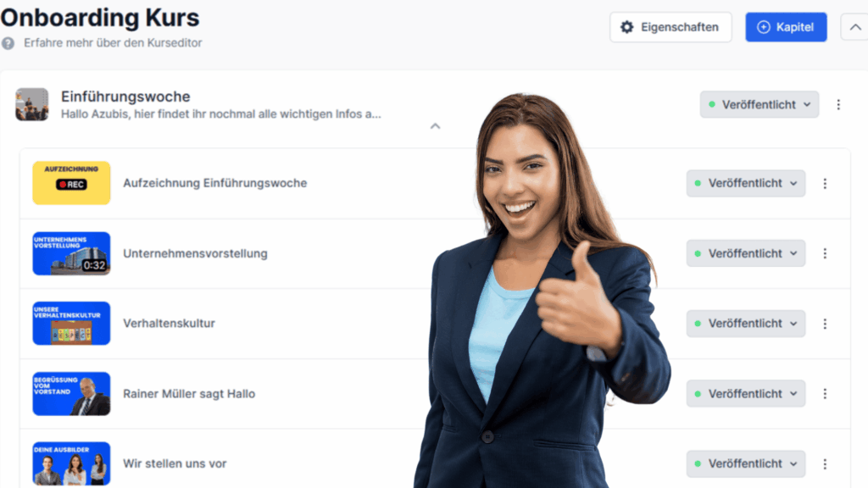
Task: Open three-dot menu for Rainer Müller sagt Hallo
Action: 825,394
